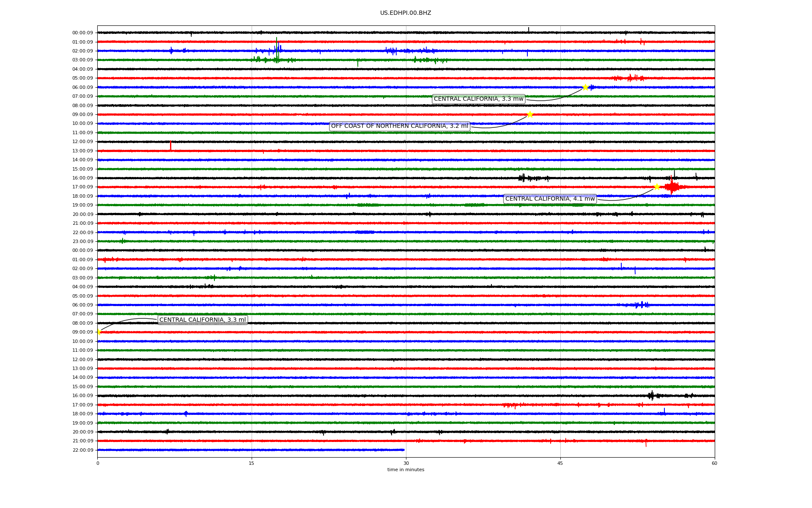Click the yellow star on the blue 06:00:09 trace
The width and height of the screenshot is (812, 508).
point(585,87)
